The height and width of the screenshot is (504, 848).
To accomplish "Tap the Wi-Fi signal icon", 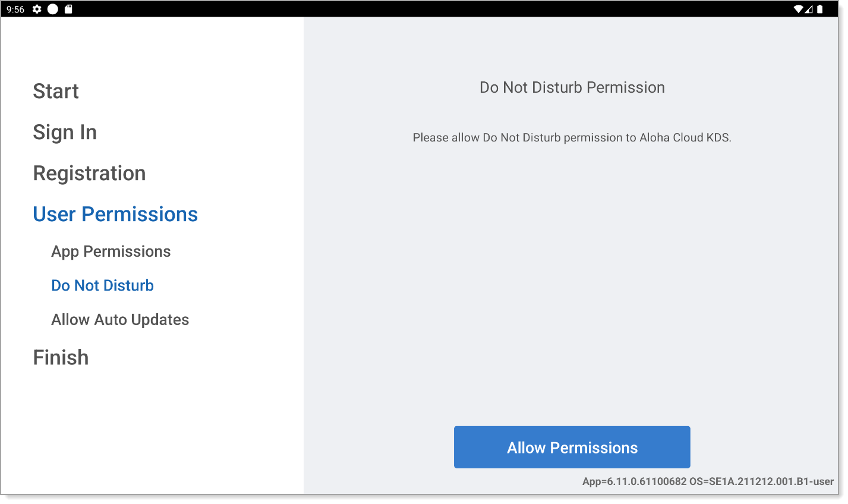I will point(799,9).
